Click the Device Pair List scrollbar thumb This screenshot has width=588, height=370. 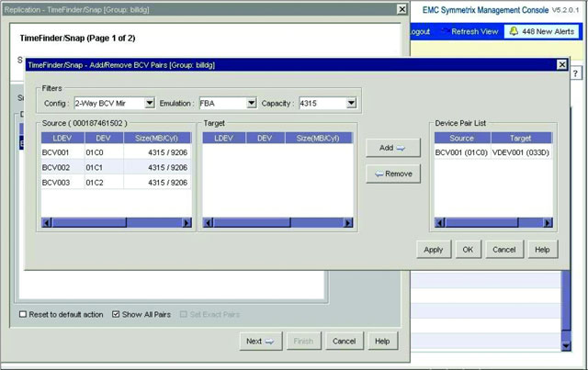click(481, 223)
